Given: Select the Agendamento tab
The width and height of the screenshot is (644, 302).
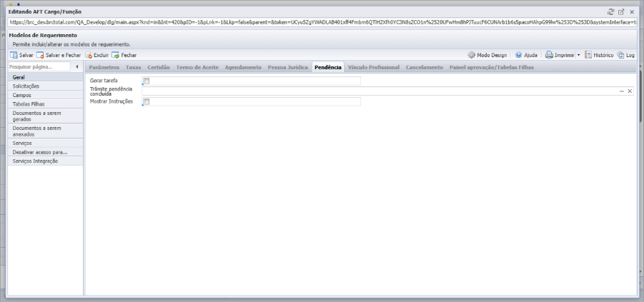Looking at the screenshot, I should 243,67.
